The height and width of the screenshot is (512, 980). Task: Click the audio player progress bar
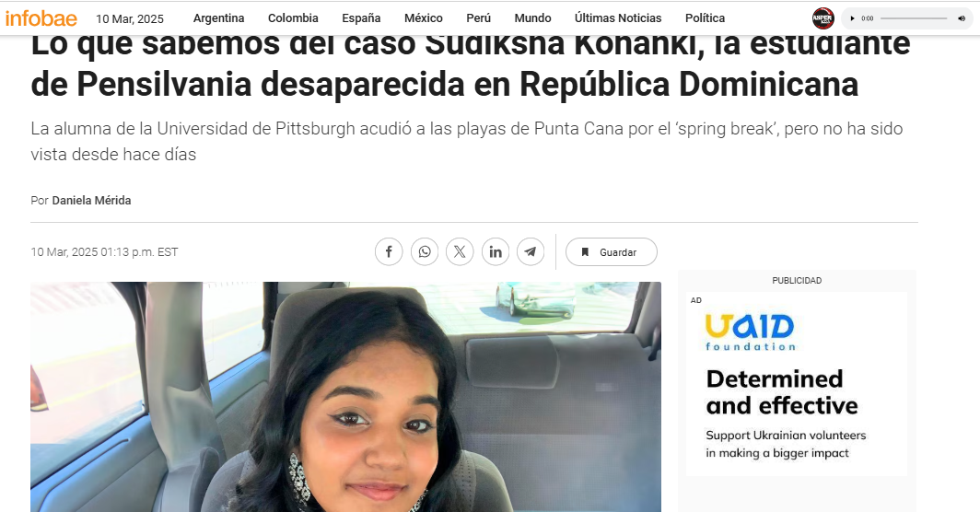(914, 18)
